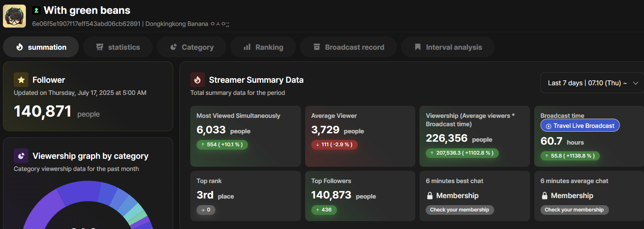Viewport: 644px width, 229px height.
Task: Open the Last 7 days period dropdown
Action: point(592,83)
